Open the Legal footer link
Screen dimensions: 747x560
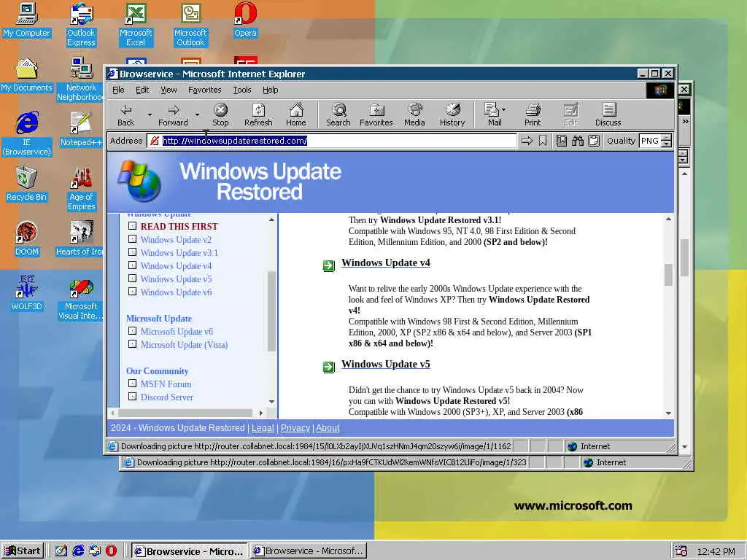263,427
